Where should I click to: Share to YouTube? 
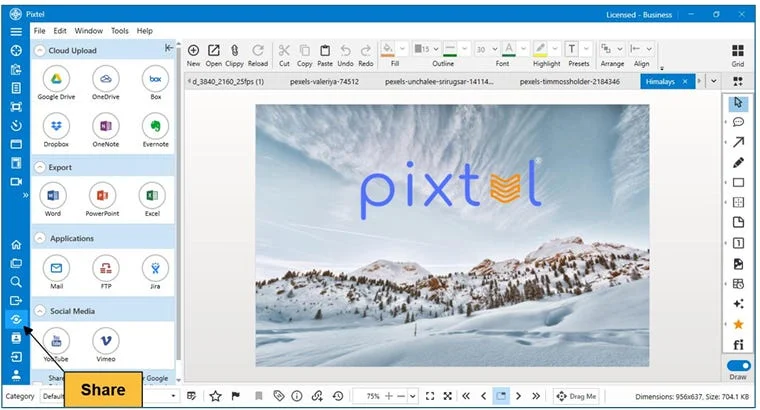(x=56, y=341)
